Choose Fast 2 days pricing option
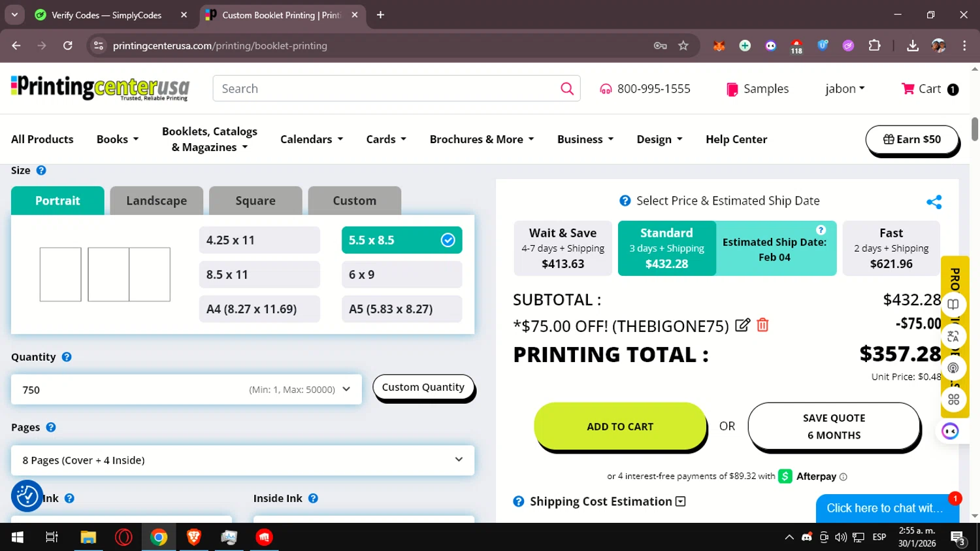 point(891,248)
